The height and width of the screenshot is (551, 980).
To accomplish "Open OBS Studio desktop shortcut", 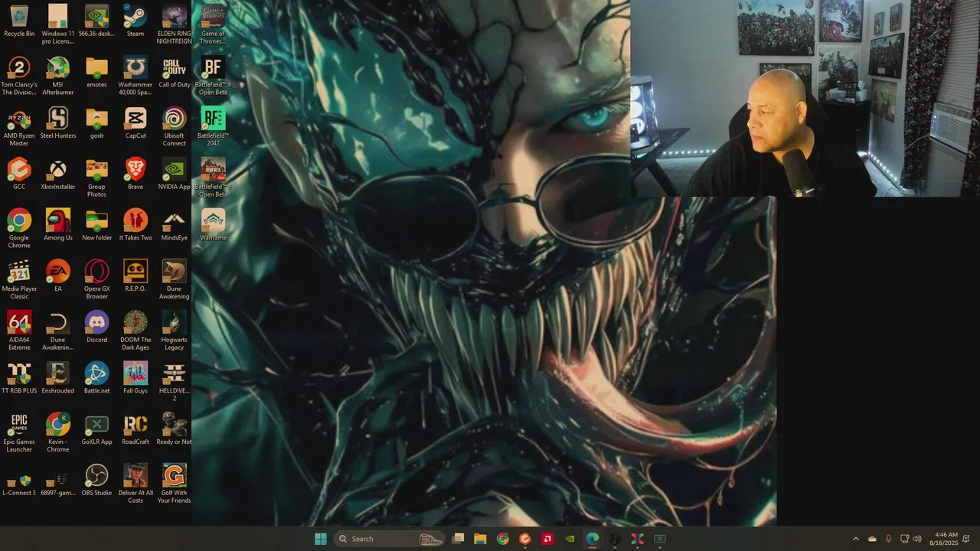I will coord(96,481).
